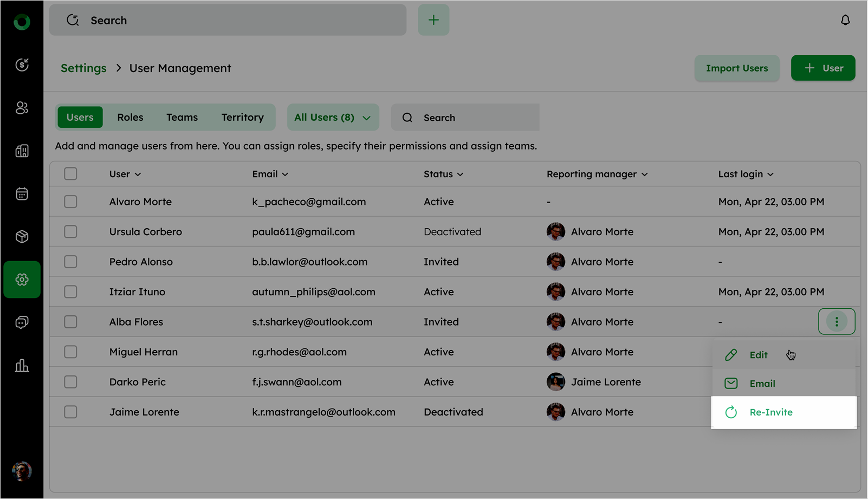The image size is (868, 499).
Task: Click the deals dollar icon in sidebar
Action: [x=22, y=65]
